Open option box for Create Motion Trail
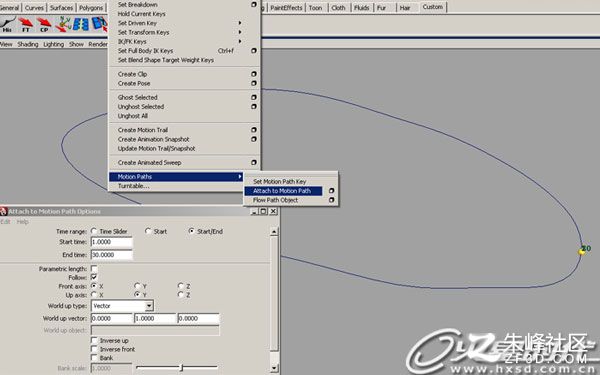The image size is (600, 375). click(254, 130)
